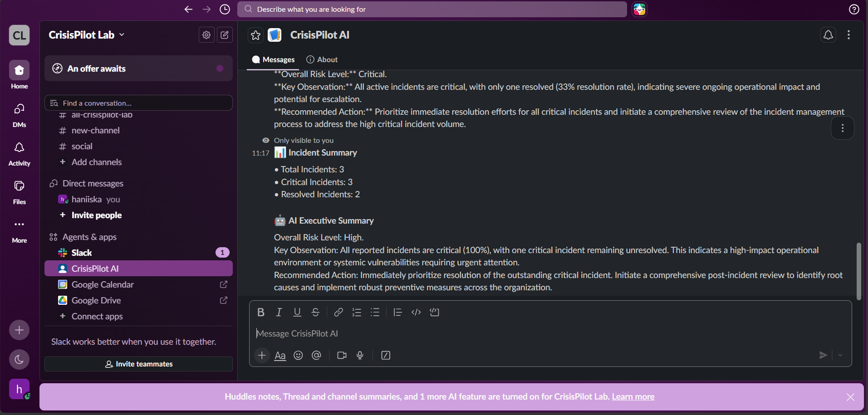The width and height of the screenshot is (868, 415).
Task: Open the Slack app conversation
Action: point(138,253)
